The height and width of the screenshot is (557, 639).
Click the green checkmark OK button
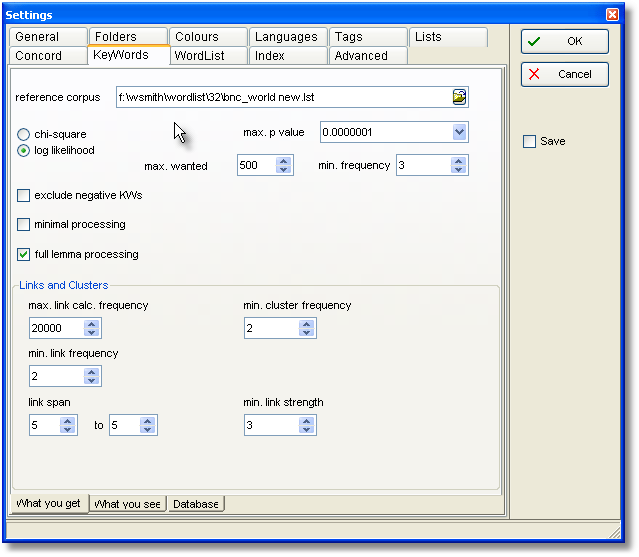click(x=564, y=41)
